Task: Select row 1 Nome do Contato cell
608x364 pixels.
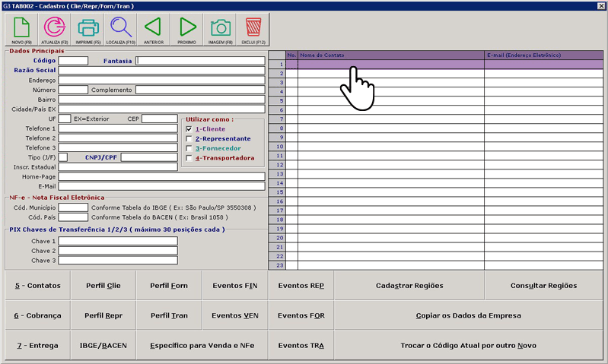Action: [x=390, y=65]
